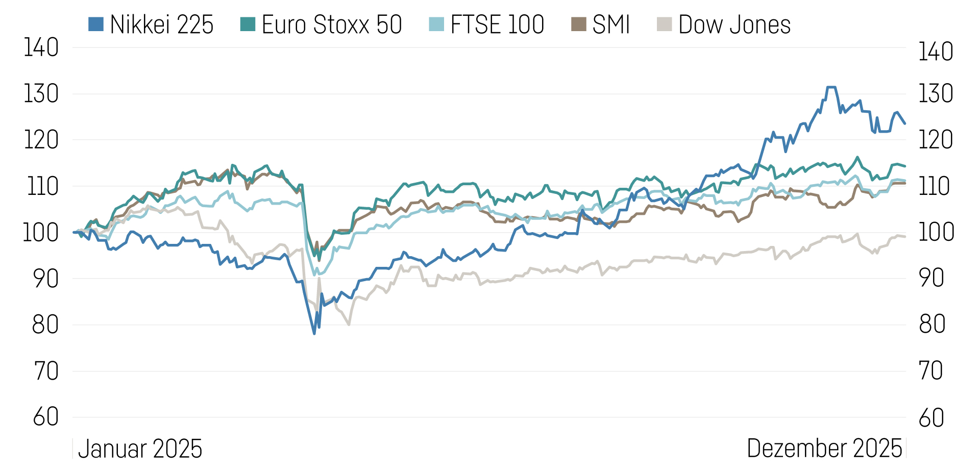This screenshot has width=980, height=474.
Task: Click the Nikkei 225 line's highest peak
Action: 831,87
